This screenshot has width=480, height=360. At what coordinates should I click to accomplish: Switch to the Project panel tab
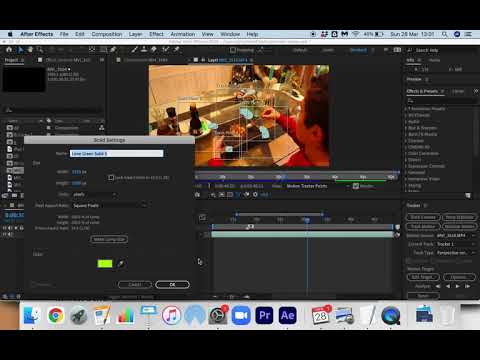click(14, 60)
